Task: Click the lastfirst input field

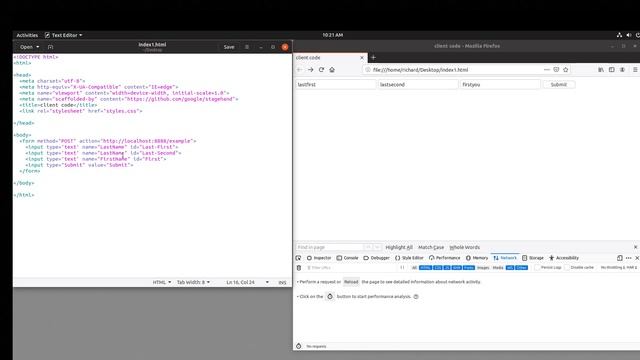Action: (x=336, y=84)
